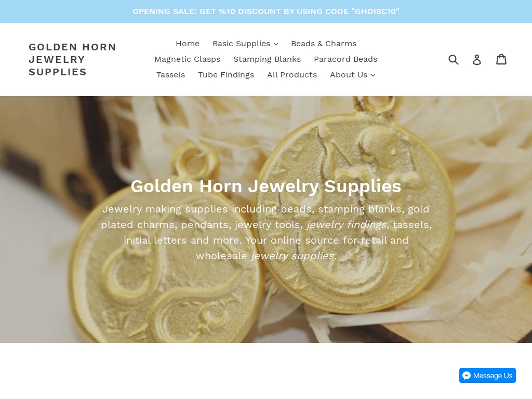Viewport: 532px width, 399px height.
Task: Click the italic jewelry findings text
Action: click(x=347, y=224)
